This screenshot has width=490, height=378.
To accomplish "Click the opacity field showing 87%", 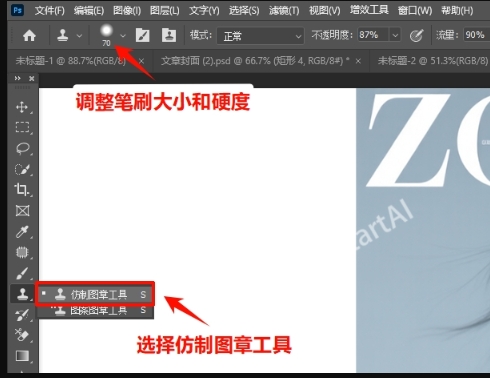I will pos(373,35).
